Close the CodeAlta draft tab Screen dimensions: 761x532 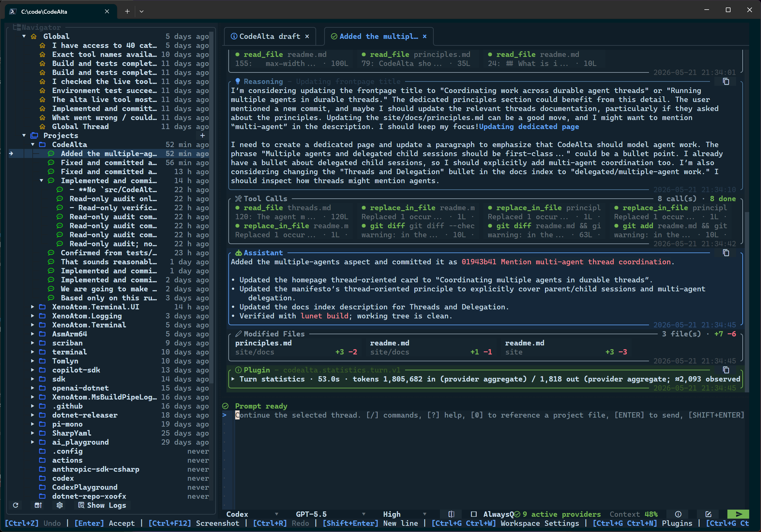point(307,36)
